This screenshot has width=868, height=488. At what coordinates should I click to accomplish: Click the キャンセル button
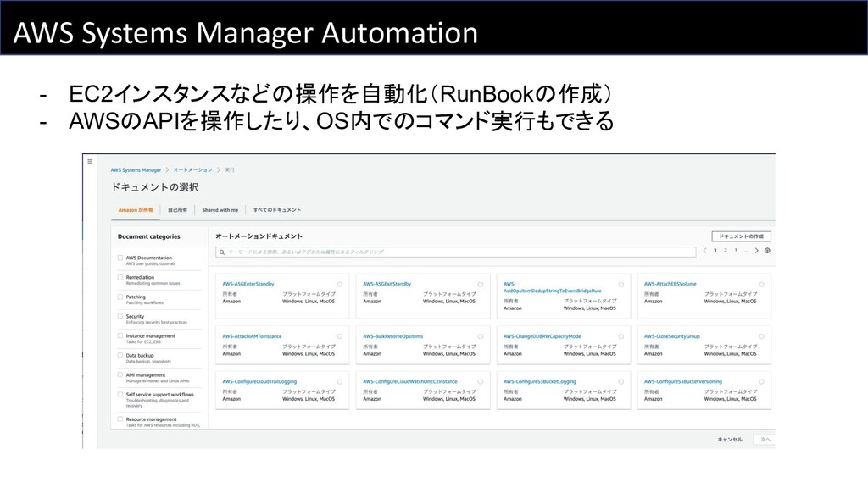pyautogui.click(x=730, y=440)
